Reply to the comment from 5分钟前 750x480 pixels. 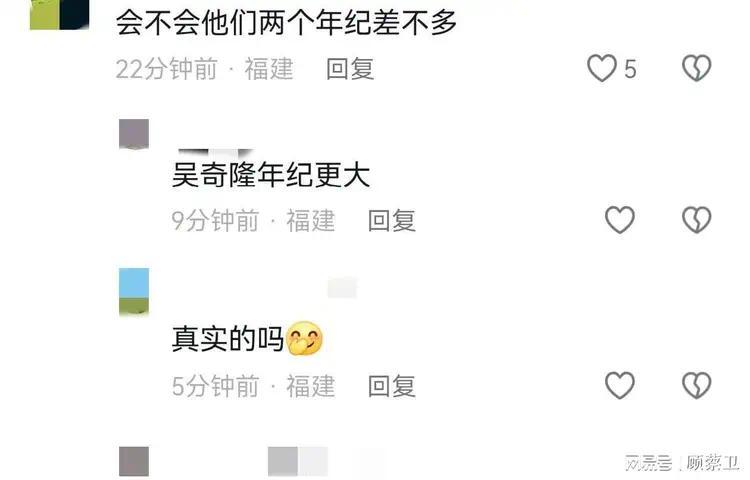coord(391,386)
